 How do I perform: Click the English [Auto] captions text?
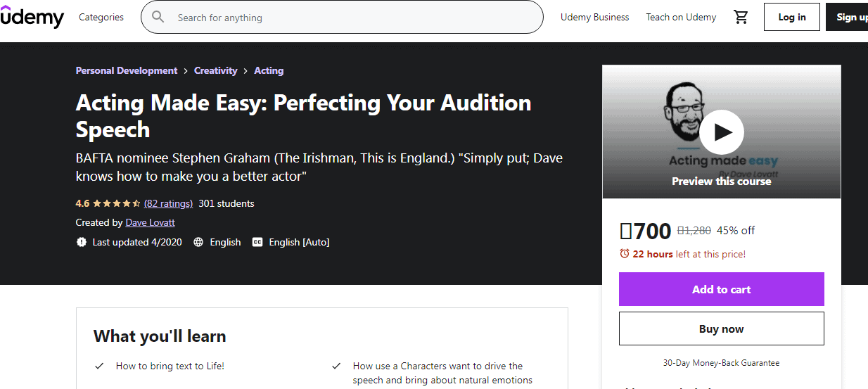[299, 242]
